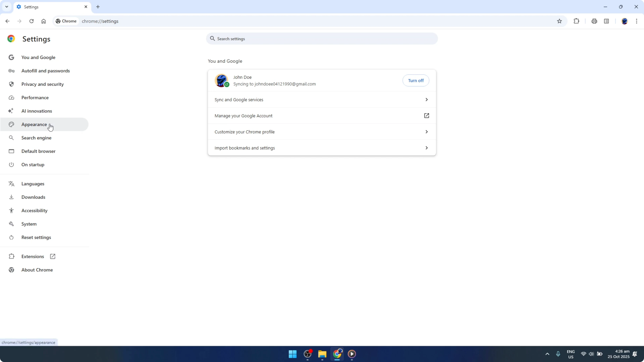Open the reading list side panel icon
The width and height of the screenshot is (644, 362).
[x=607, y=21]
